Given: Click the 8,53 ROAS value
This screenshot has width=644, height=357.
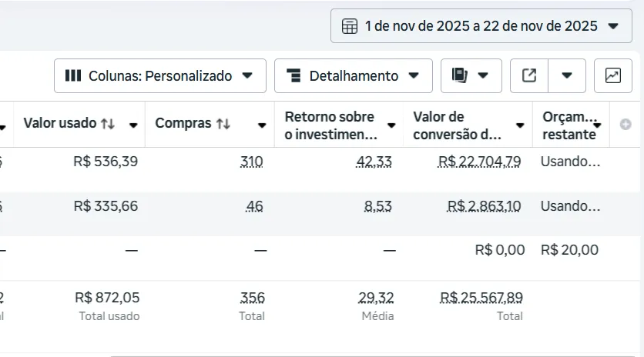Looking at the screenshot, I should 379,206.
